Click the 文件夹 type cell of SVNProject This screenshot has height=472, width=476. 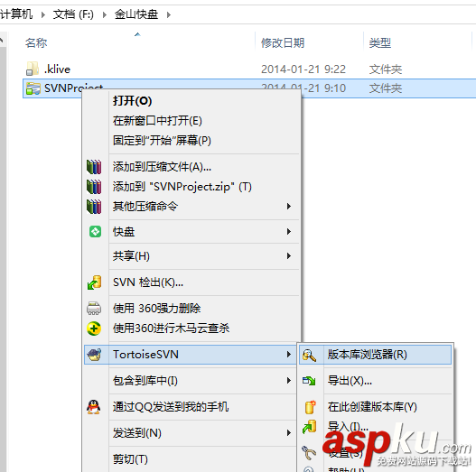(x=386, y=88)
